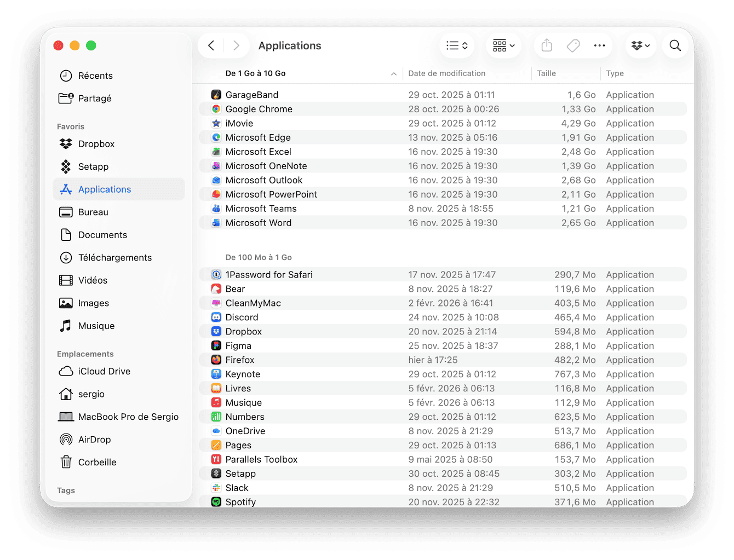Click the Share icon in the toolbar
734x560 pixels.
pyautogui.click(x=546, y=45)
